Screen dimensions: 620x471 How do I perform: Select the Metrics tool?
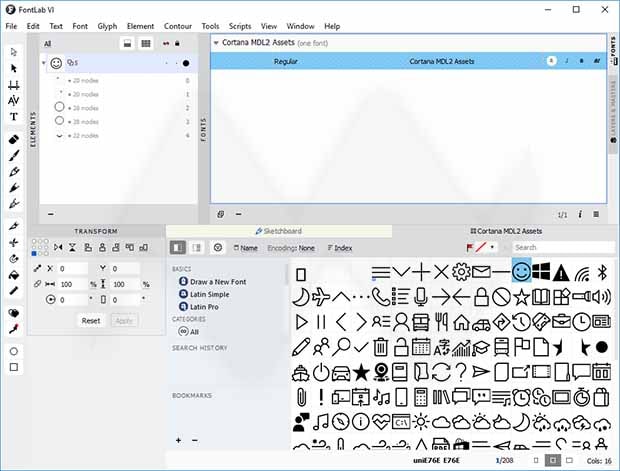13,85
